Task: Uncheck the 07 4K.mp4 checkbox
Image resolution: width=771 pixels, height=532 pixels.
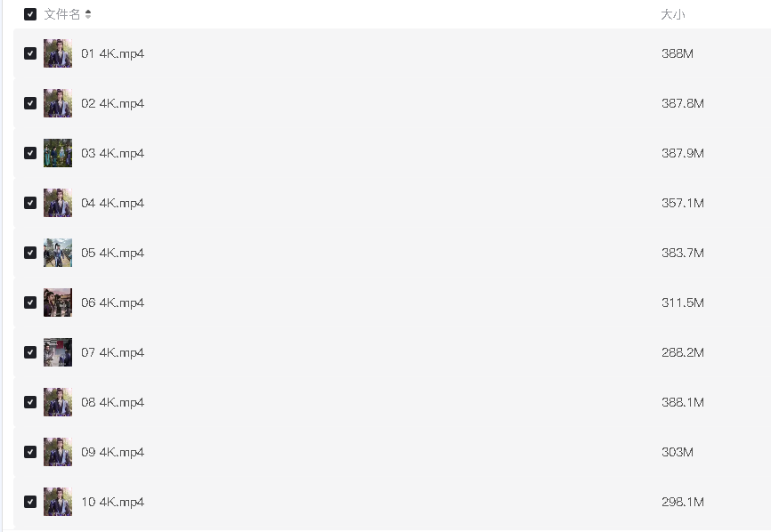Action: pos(30,352)
